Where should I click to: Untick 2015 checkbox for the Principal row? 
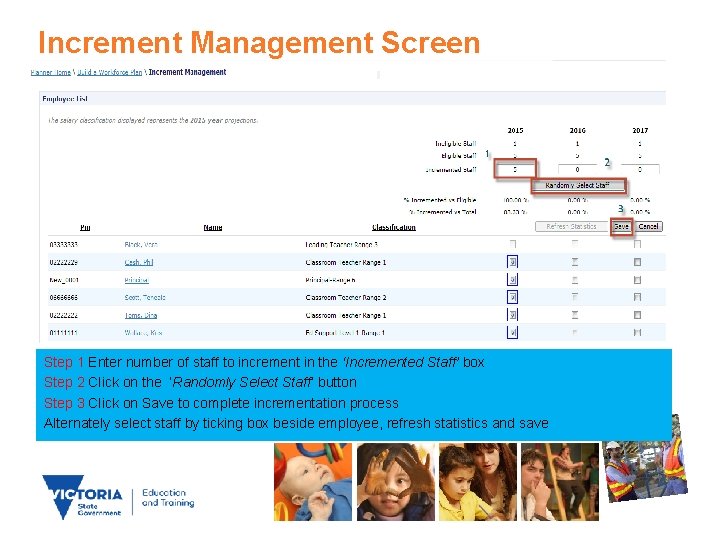click(512, 280)
